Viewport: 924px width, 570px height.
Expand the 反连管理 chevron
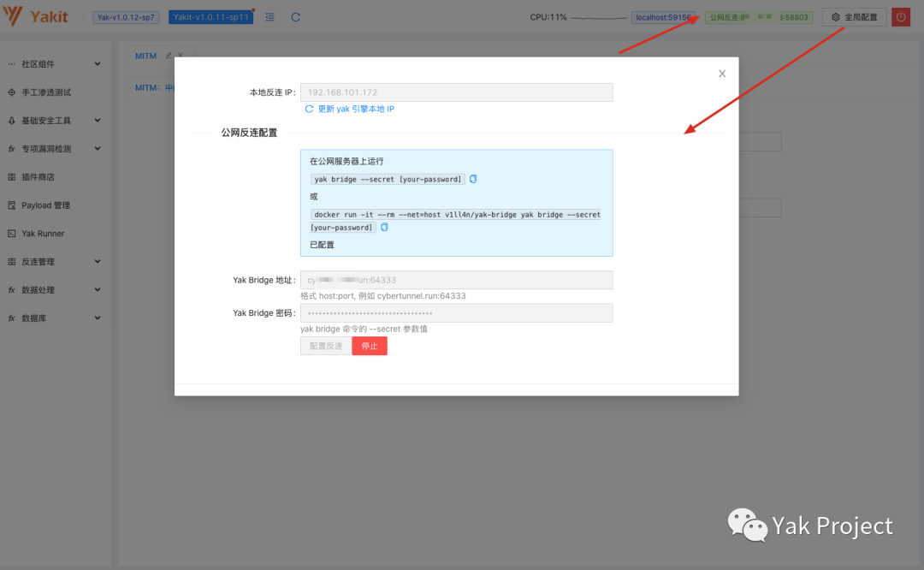pyautogui.click(x=98, y=262)
